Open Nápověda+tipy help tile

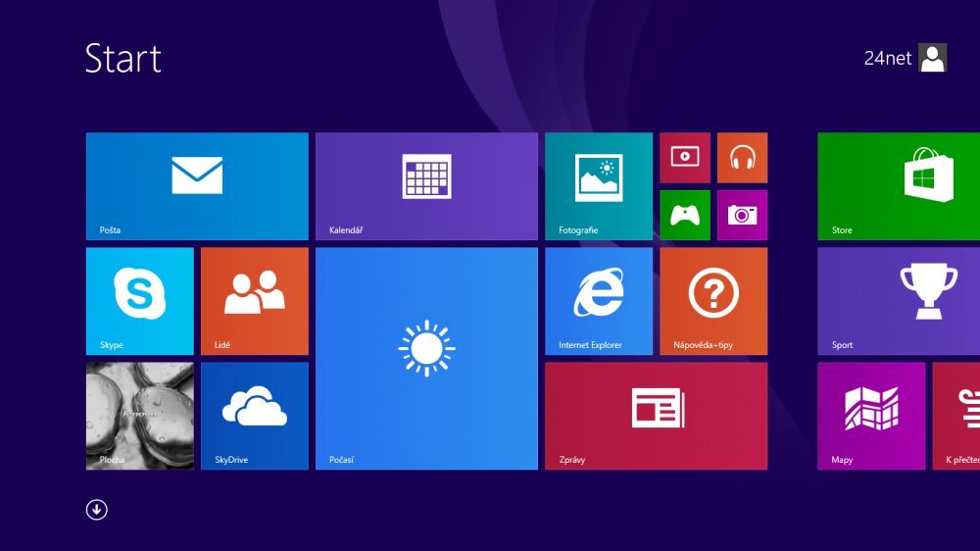click(x=713, y=301)
